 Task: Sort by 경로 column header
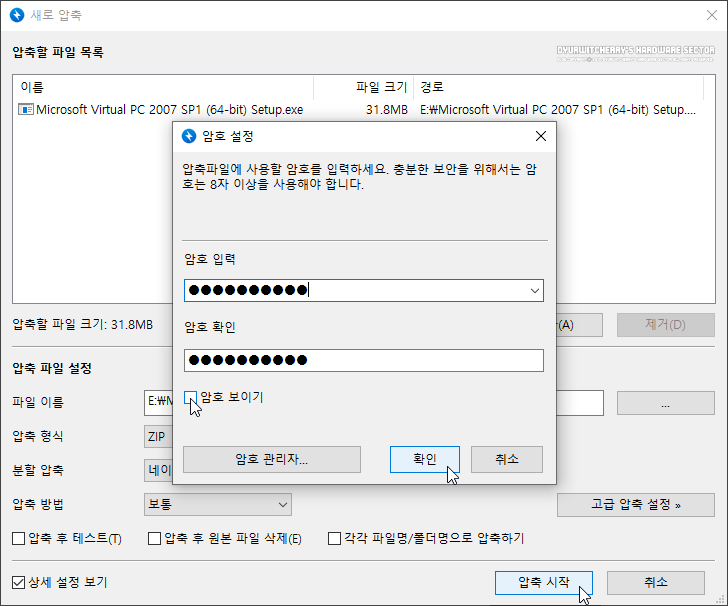click(x=559, y=87)
